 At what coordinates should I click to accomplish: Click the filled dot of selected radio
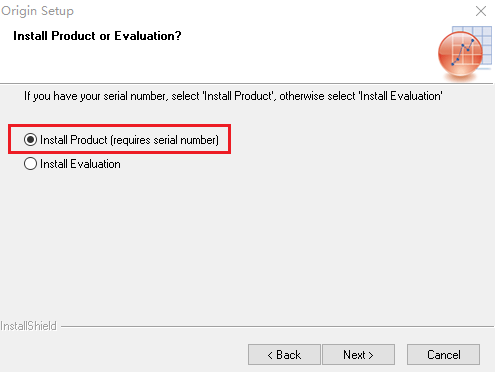pyautogui.click(x=30, y=139)
